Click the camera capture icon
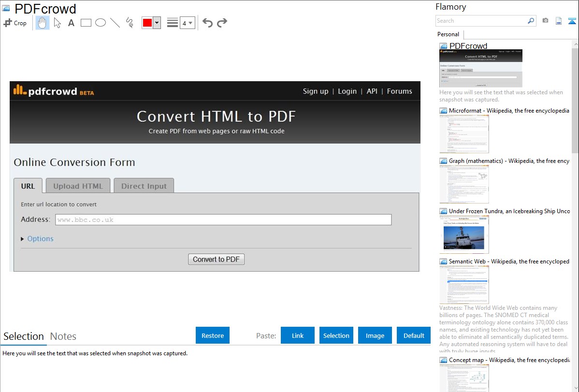The width and height of the screenshot is (579, 392). tap(545, 21)
